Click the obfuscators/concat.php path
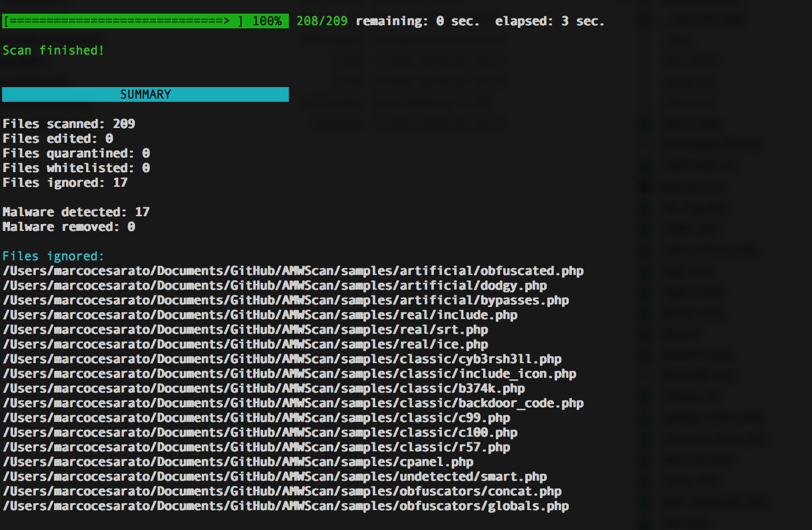This screenshot has width=812, height=530. click(282, 491)
